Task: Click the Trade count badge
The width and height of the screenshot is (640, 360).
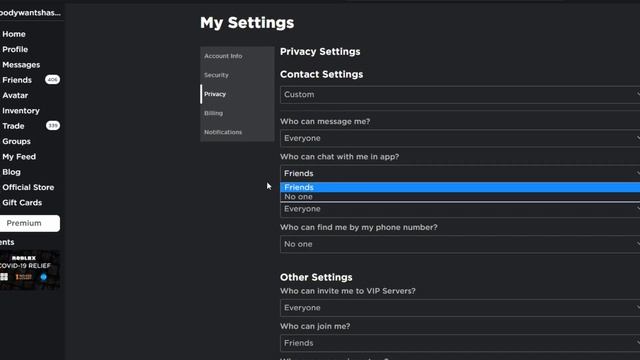Action: 53,126
